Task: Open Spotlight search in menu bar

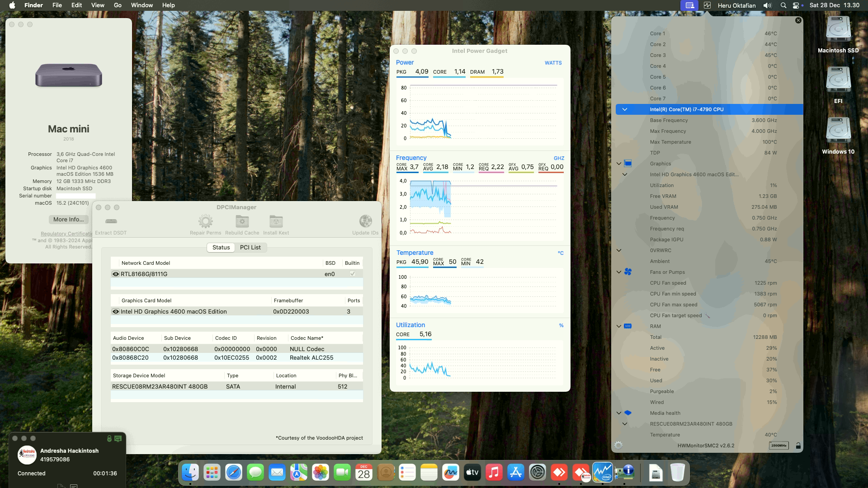Action: click(x=783, y=5)
